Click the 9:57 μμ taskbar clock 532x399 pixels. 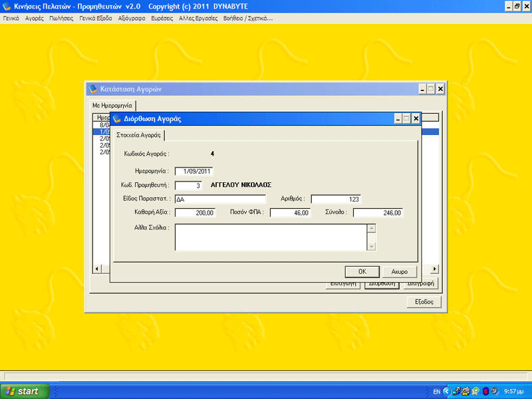tap(513, 392)
